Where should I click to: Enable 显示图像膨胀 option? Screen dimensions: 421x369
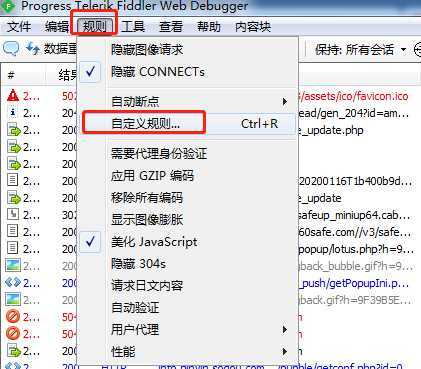(x=187, y=220)
